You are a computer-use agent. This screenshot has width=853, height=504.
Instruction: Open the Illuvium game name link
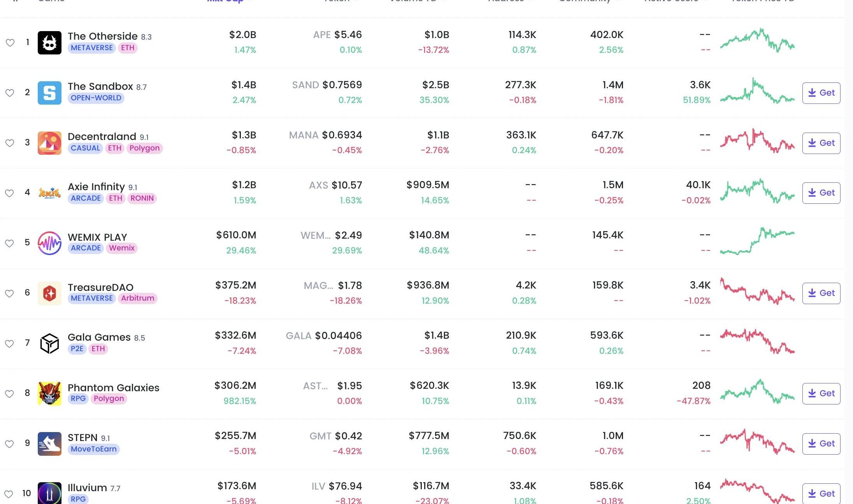point(87,488)
